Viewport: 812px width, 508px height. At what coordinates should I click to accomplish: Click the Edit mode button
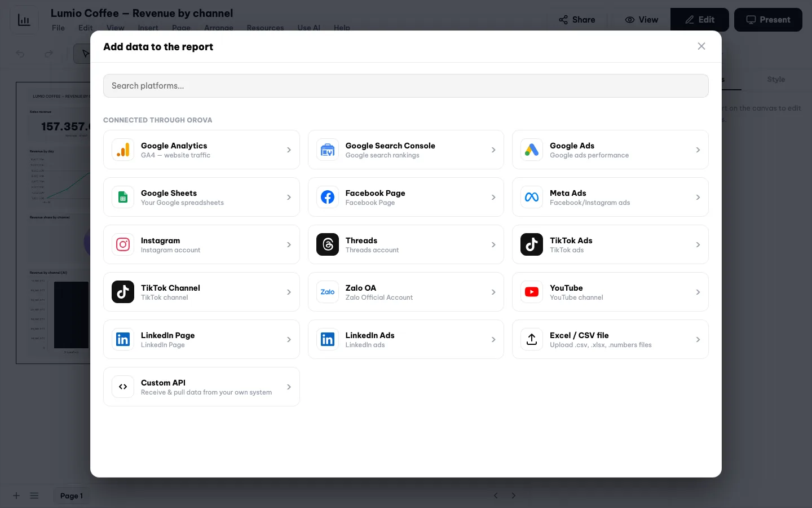[x=700, y=20]
